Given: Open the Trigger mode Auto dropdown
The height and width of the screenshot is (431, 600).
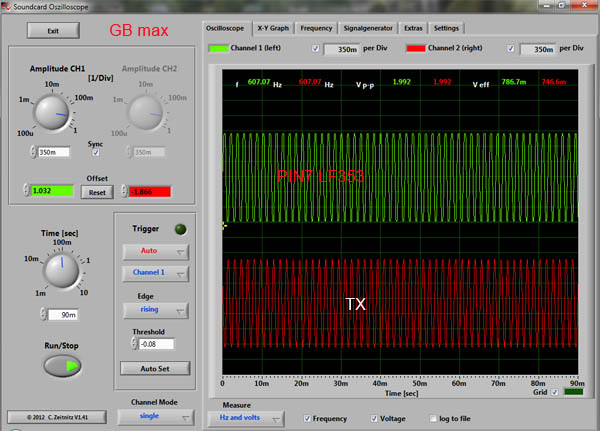Looking at the screenshot, I should [155, 251].
